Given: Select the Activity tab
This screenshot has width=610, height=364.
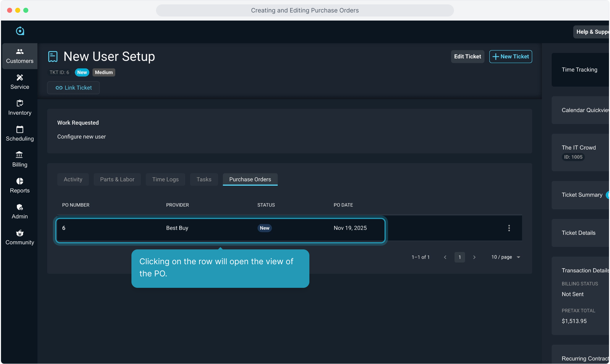Looking at the screenshot, I should point(73,179).
